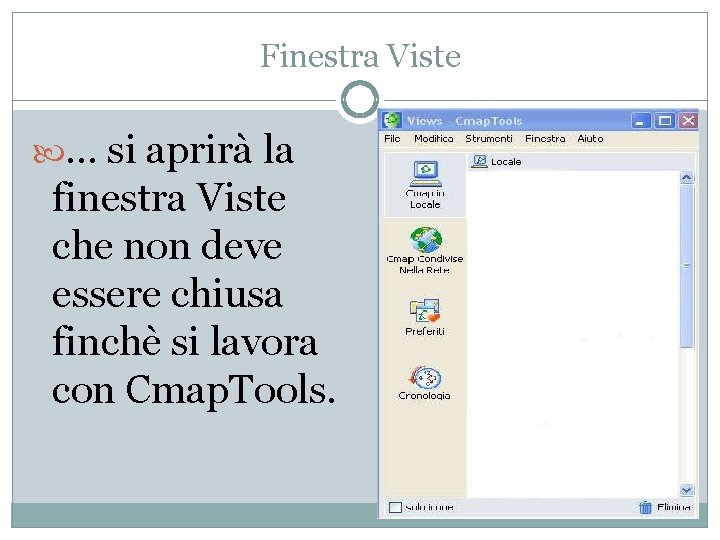
Task: Click the CmapTools title bar app icon
Action: [392, 120]
